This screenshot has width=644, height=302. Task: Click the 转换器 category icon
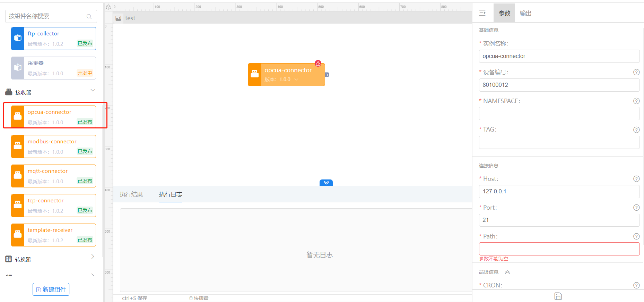tap(9, 259)
